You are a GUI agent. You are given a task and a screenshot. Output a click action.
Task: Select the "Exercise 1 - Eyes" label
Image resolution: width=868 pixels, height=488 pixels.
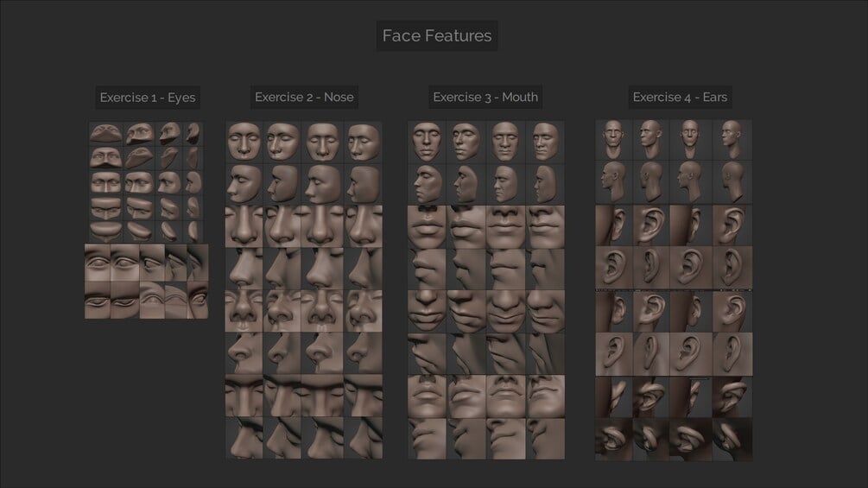point(147,98)
